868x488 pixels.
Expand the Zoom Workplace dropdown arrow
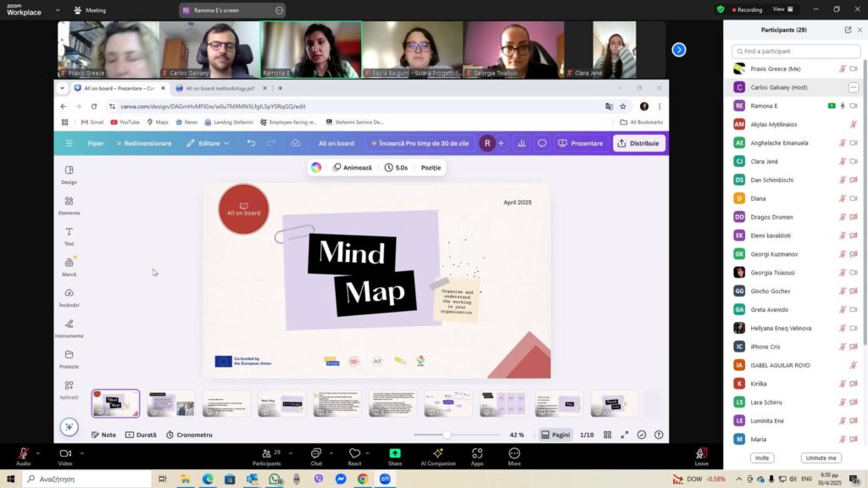pos(58,10)
